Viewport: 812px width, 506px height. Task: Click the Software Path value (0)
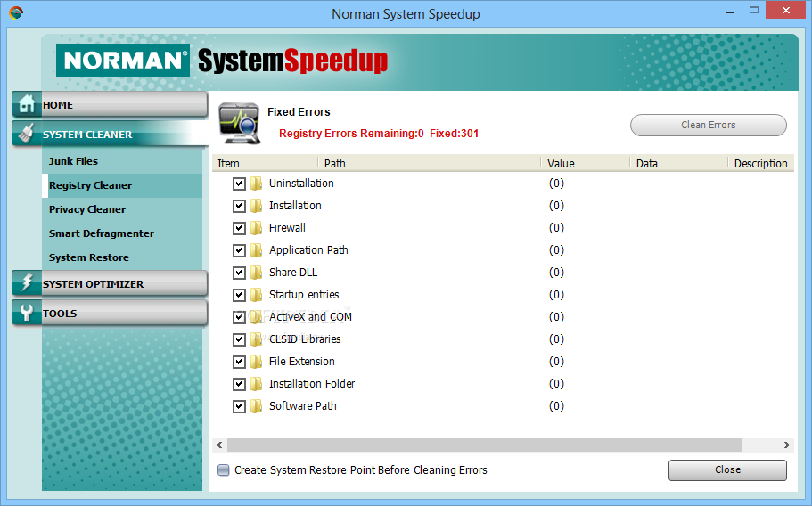(556, 405)
